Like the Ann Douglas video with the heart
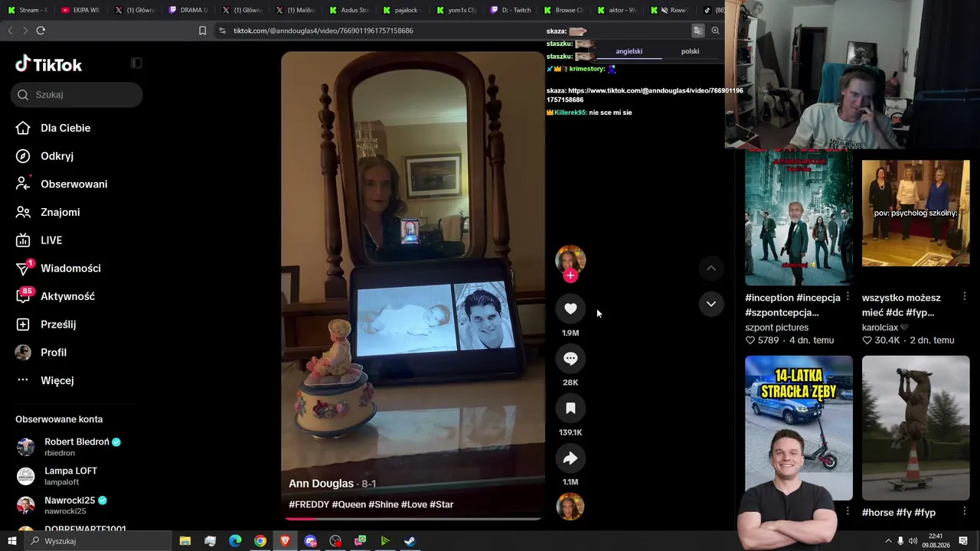This screenshot has width=980, height=551. 570,308
